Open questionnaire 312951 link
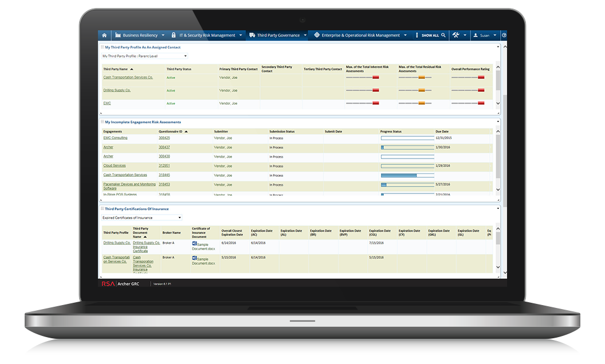Viewport: 605px width, 364px height. [164, 165]
